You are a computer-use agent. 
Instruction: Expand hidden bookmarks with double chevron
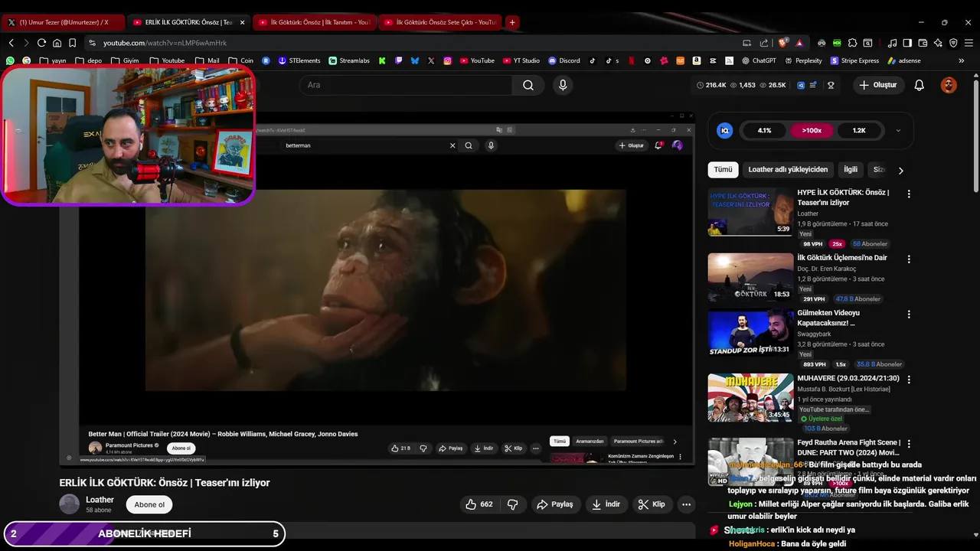coord(962,60)
